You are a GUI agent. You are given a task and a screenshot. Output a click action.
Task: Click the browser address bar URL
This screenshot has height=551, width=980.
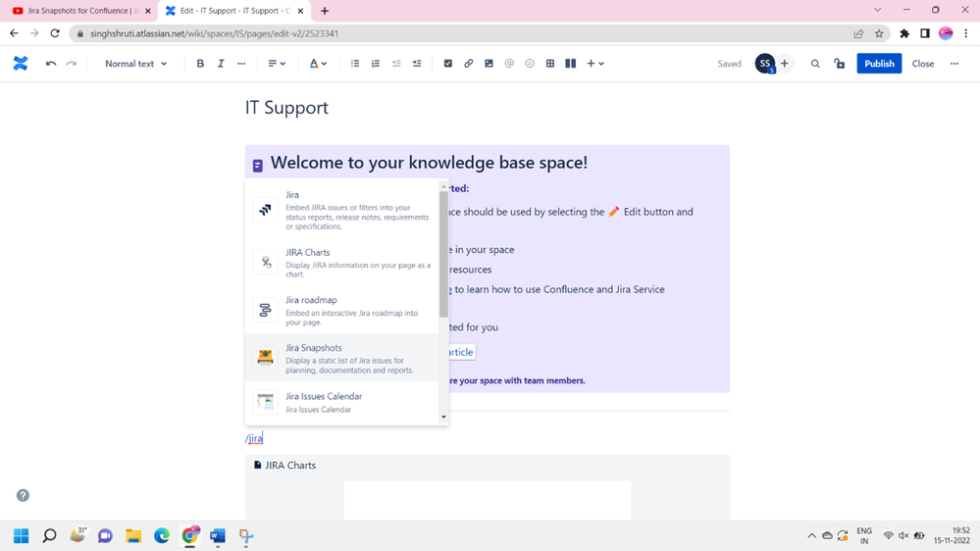tap(215, 33)
